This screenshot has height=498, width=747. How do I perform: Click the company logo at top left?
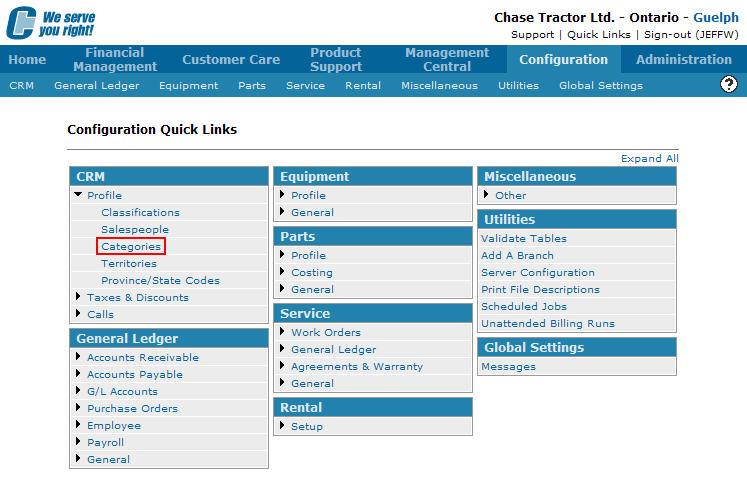[x=51, y=22]
